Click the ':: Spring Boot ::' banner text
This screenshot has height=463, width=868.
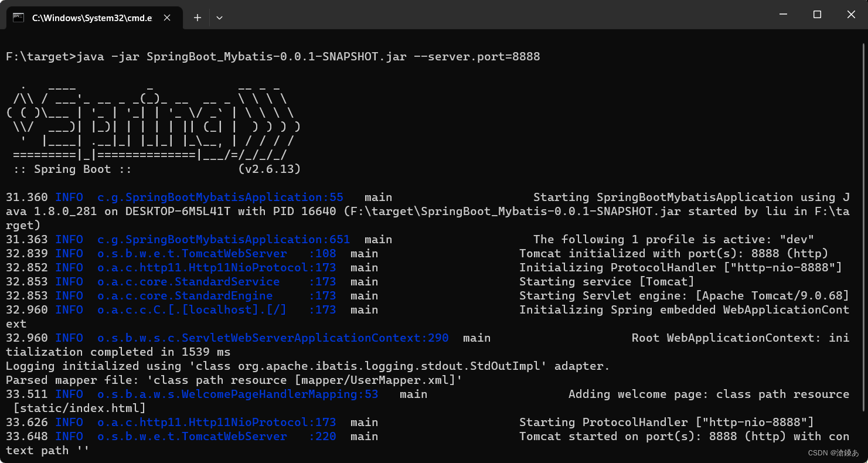pos(72,169)
